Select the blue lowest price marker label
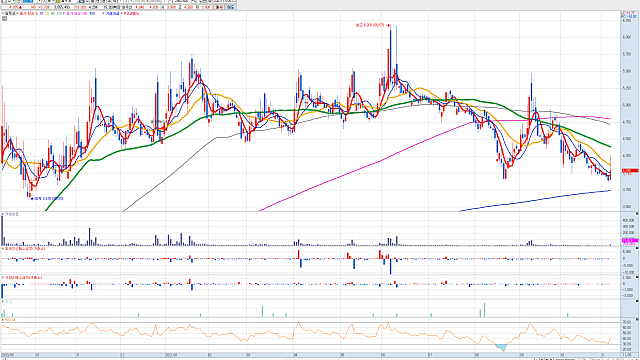 (x=48, y=198)
